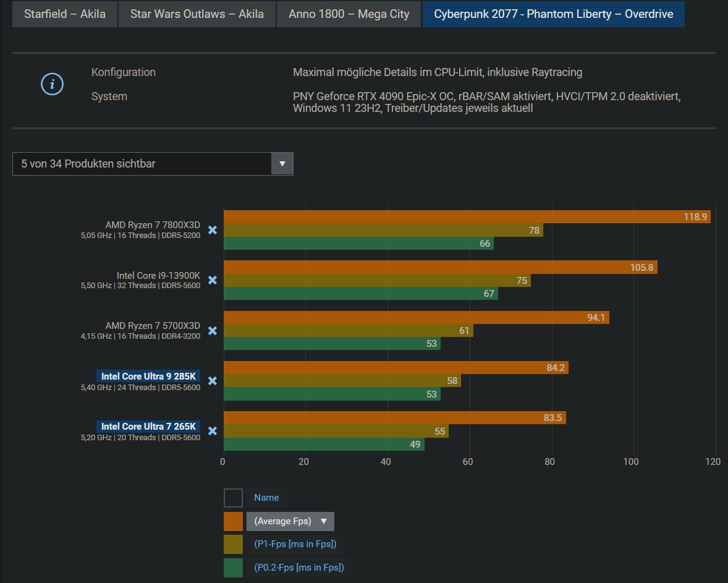
Task: Open Anno 1800 – Mega City tab
Action: point(349,14)
